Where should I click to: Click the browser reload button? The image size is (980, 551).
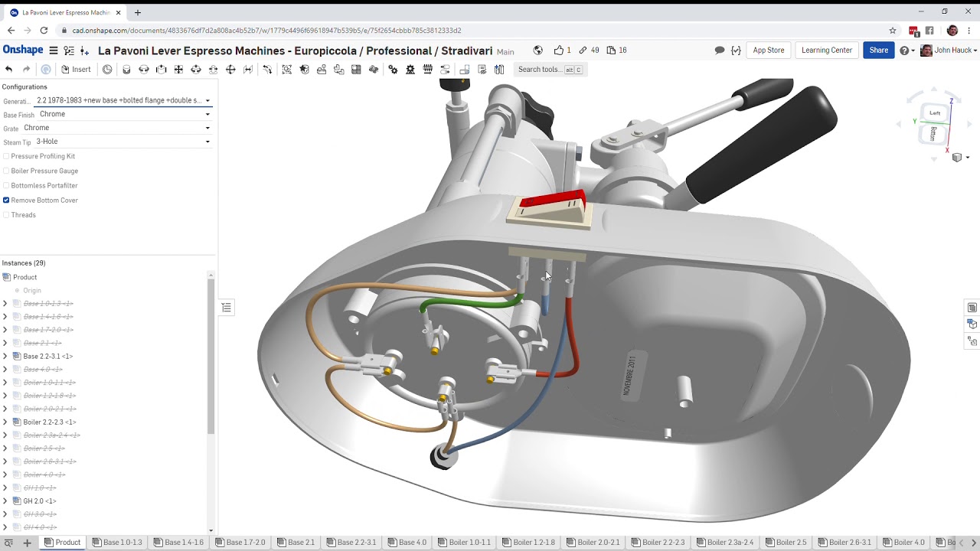(x=44, y=31)
